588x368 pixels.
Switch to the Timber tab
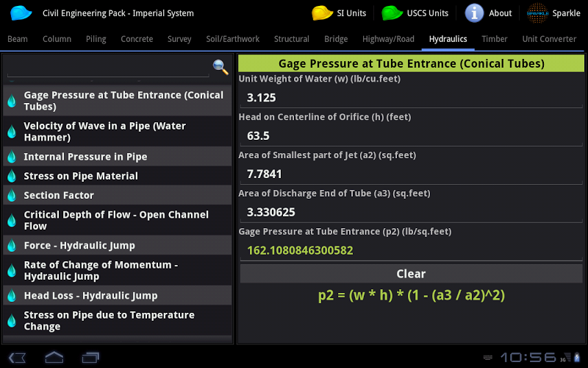pyautogui.click(x=495, y=39)
